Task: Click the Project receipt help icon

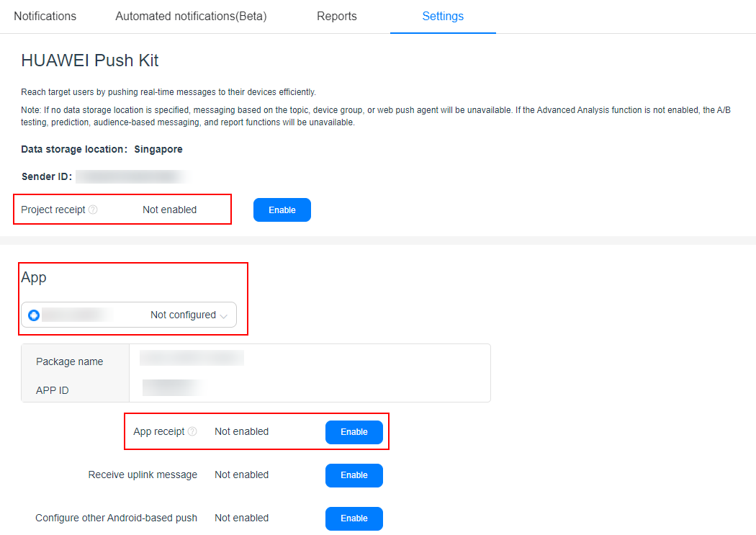Action: tap(93, 210)
